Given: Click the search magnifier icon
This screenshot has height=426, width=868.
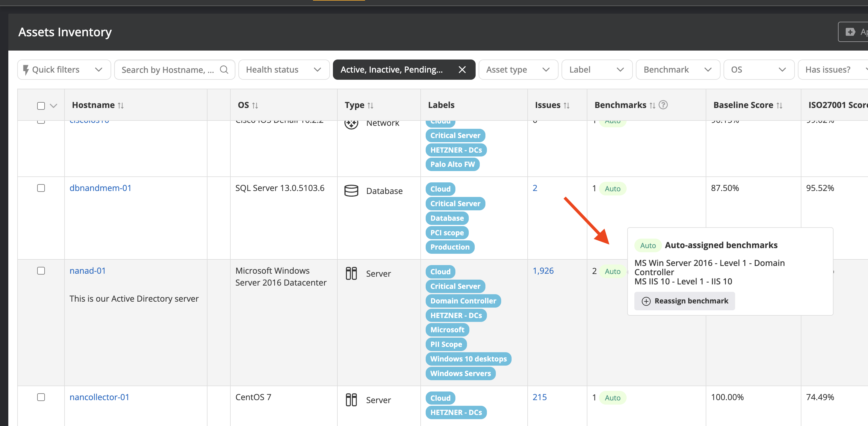Looking at the screenshot, I should 224,70.
